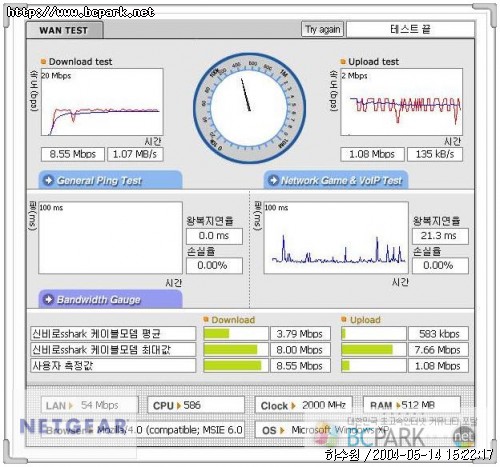Click the RAM 512 MB info box
Image resolution: width=500 pixels, height=467 pixels.
(x=411, y=405)
